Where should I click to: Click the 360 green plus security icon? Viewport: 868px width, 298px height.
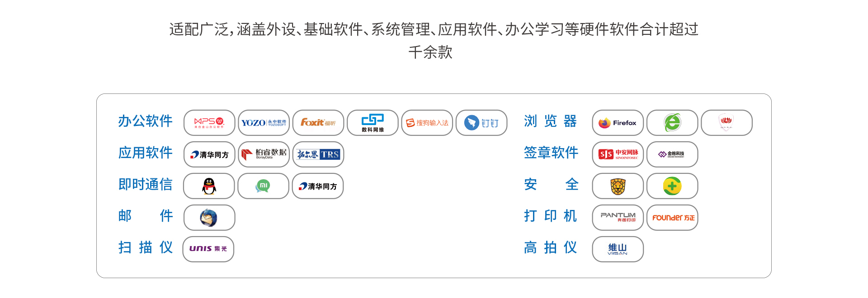coord(672,186)
